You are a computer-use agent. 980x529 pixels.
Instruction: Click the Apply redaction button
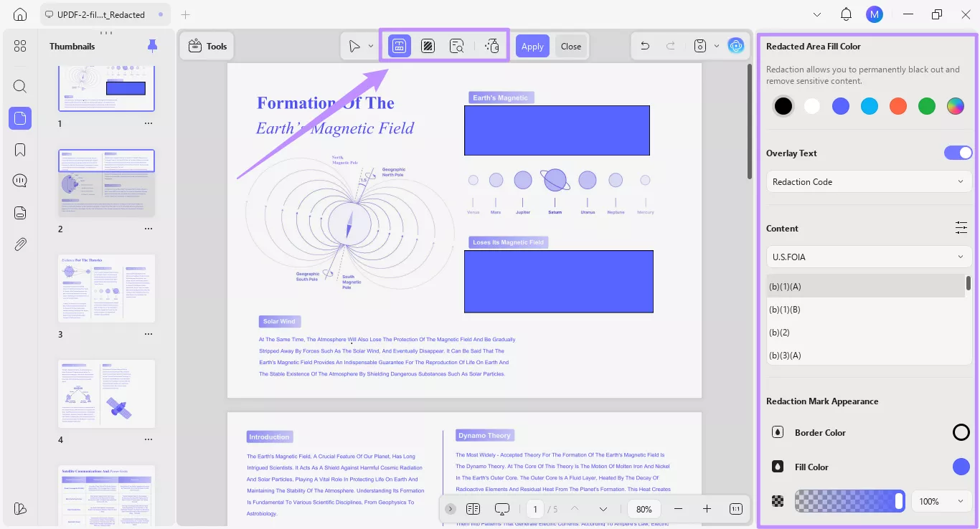click(532, 47)
